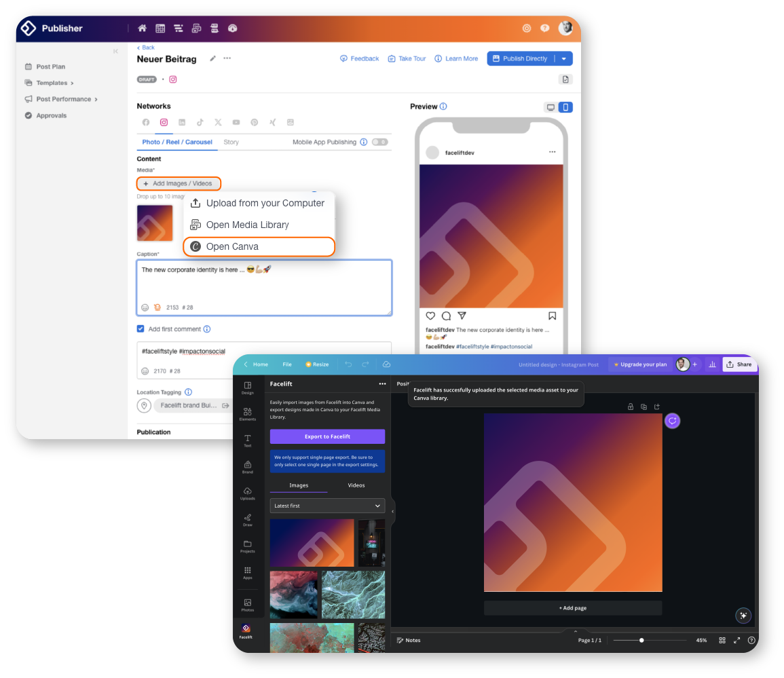Select the TikTok network icon
Image resolution: width=784 pixels, height=678 pixels.
coord(200,122)
